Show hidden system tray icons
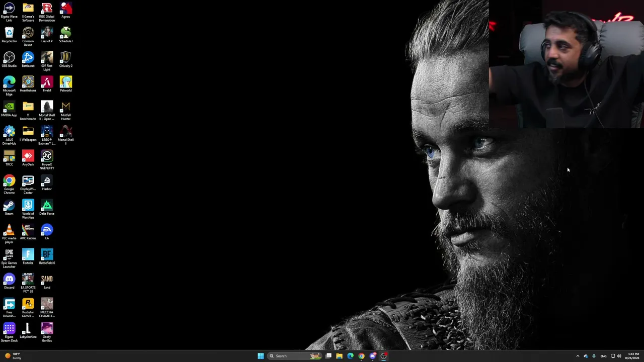 [578, 356]
